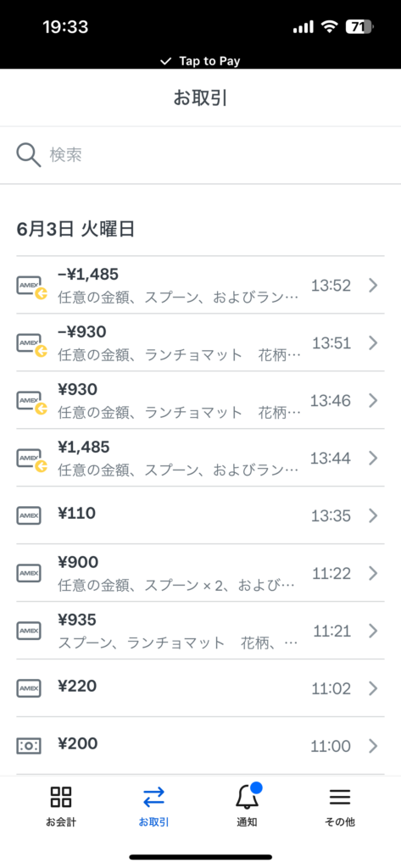The width and height of the screenshot is (401, 868).
Task: Open the その他 hamburger menu icon
Action: 339,797
